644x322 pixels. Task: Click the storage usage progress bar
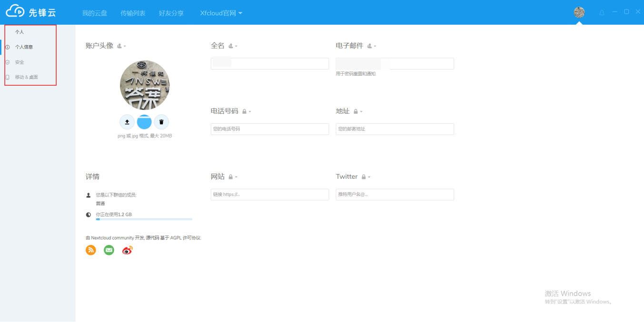(x=144, y=219)
